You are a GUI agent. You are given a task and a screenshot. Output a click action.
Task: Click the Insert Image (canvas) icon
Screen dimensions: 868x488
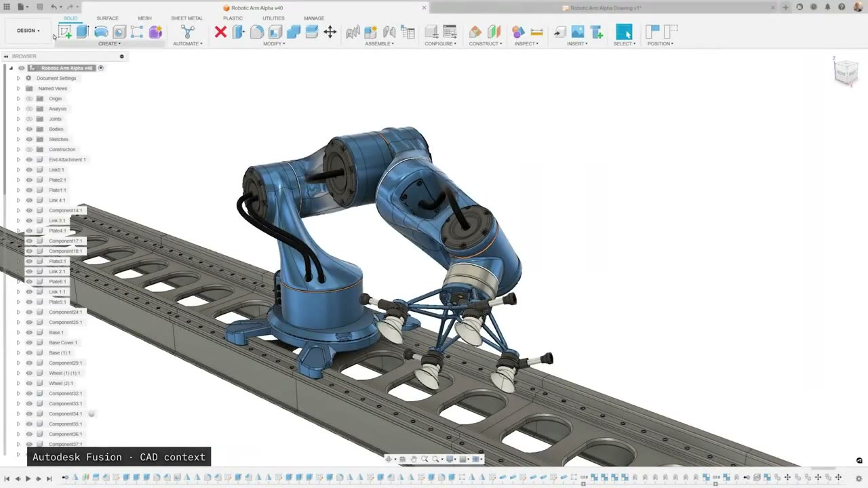[x=578, y=31]
